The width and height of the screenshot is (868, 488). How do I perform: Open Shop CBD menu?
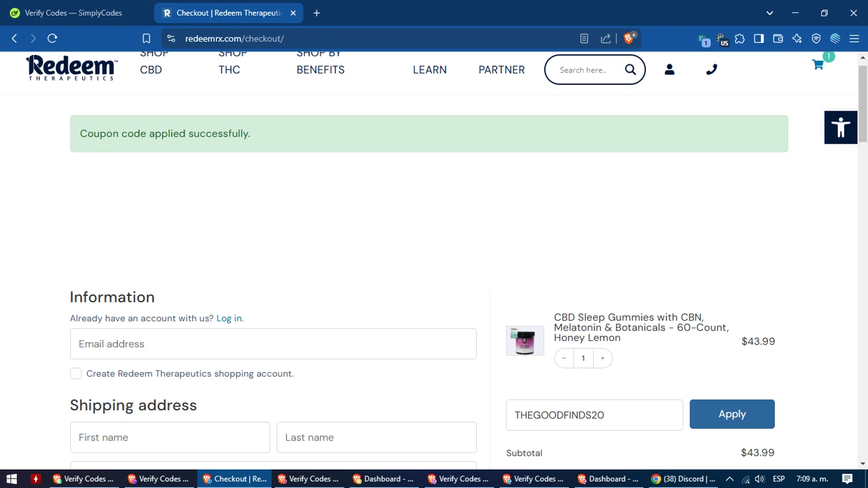(x=154, y=61)
